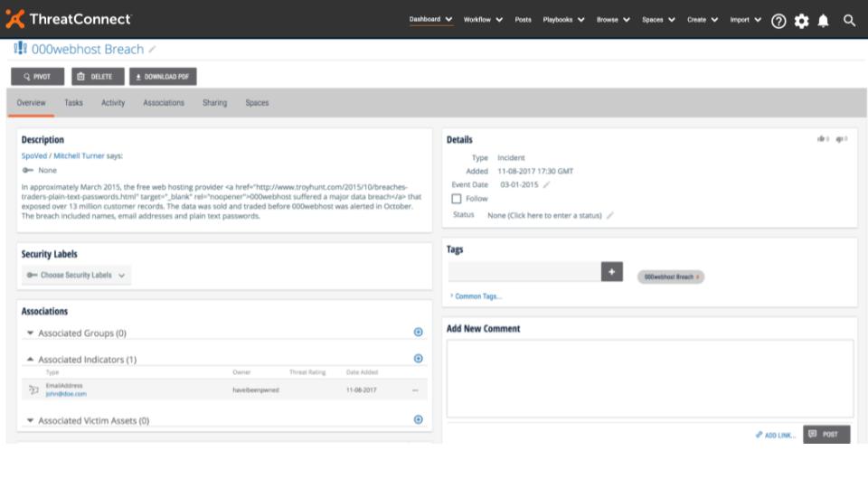
Task: Expand Associated Groups (0) section
Action: (30, 333)
